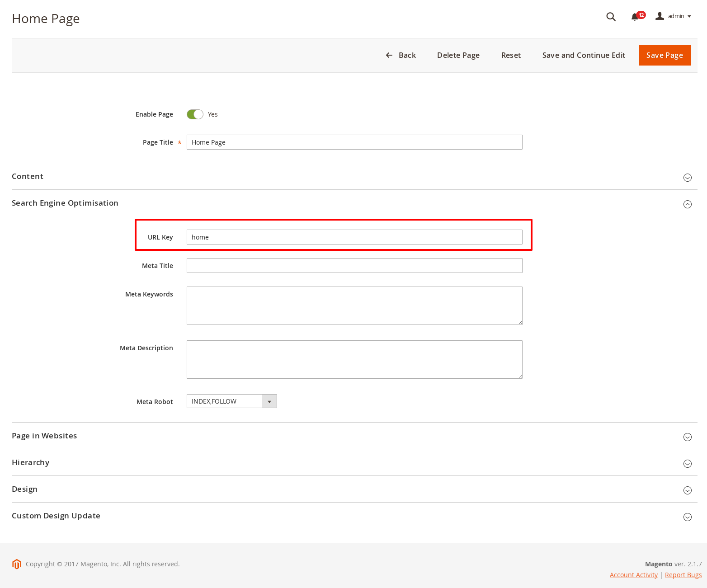Toggle the Enable Page switch
This screenshot has width=707, height=588.
pos(195,114)
